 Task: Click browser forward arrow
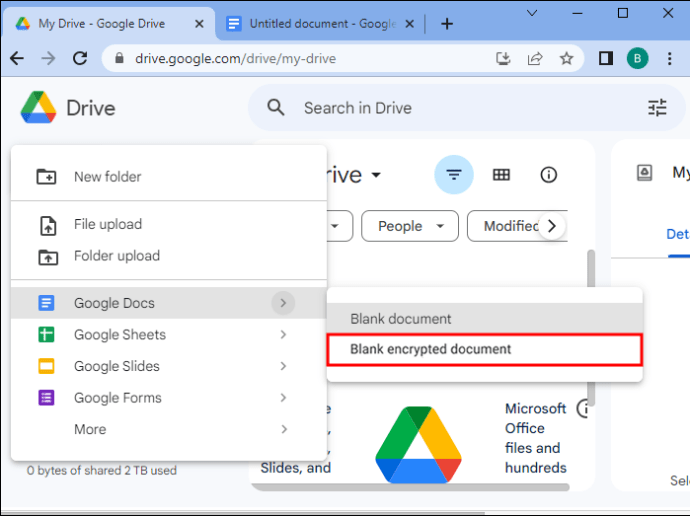click(48, 58)
